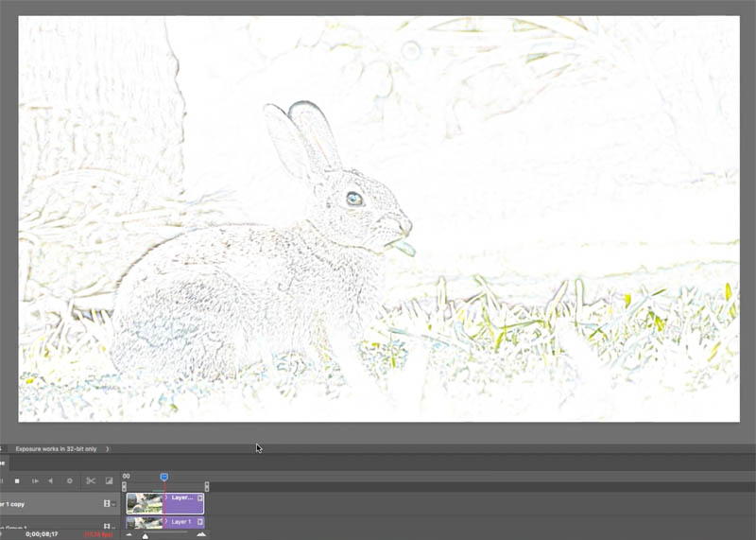
Task: Choose a transition using transition icon
Action: coord(109,480)
